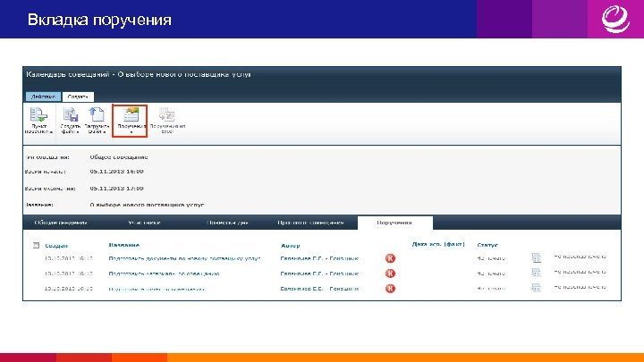Screen dimensions: 644x362
Task: Select the active Поручения tab
Action: tap(394, 223)
